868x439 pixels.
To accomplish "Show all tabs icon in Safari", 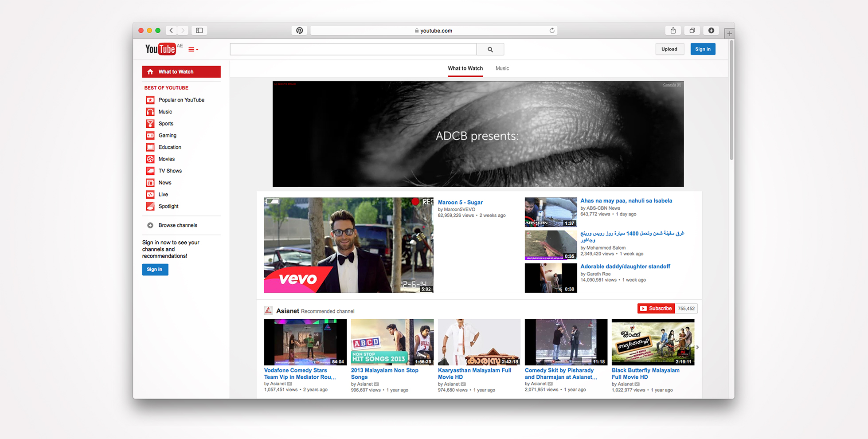I will coord(692,31).
